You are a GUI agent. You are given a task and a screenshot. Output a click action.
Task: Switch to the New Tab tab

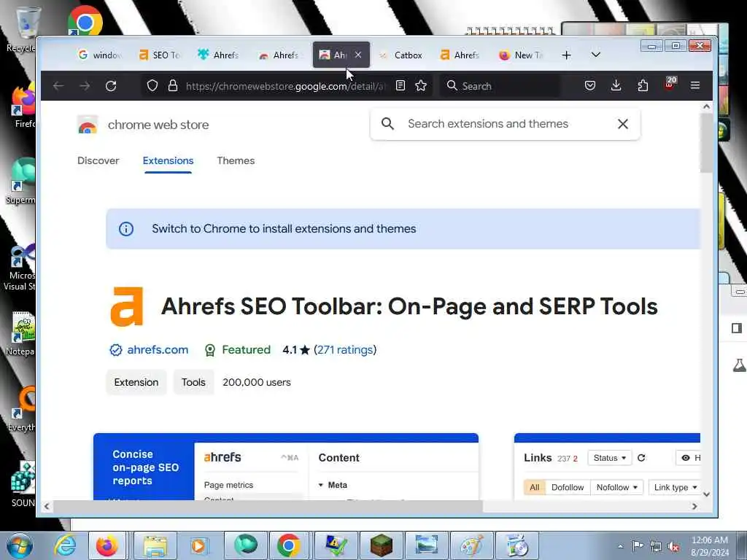[x=521, y=55]
